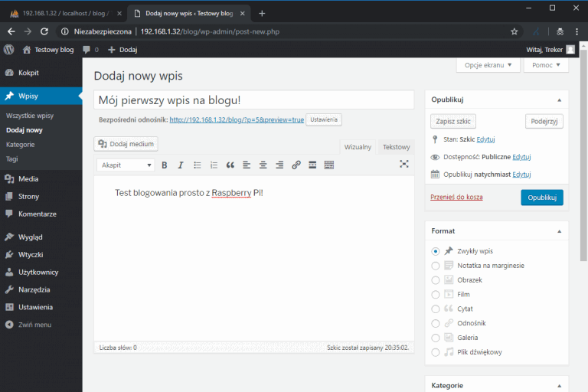Collapse the 'Opublikuj' panel
The width and height of the screenshot is (588, 392).
559,100
